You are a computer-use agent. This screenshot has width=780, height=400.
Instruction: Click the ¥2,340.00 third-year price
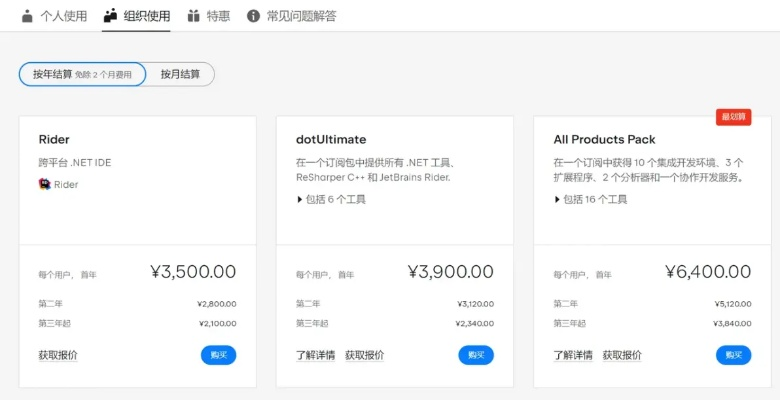[475, 323]
